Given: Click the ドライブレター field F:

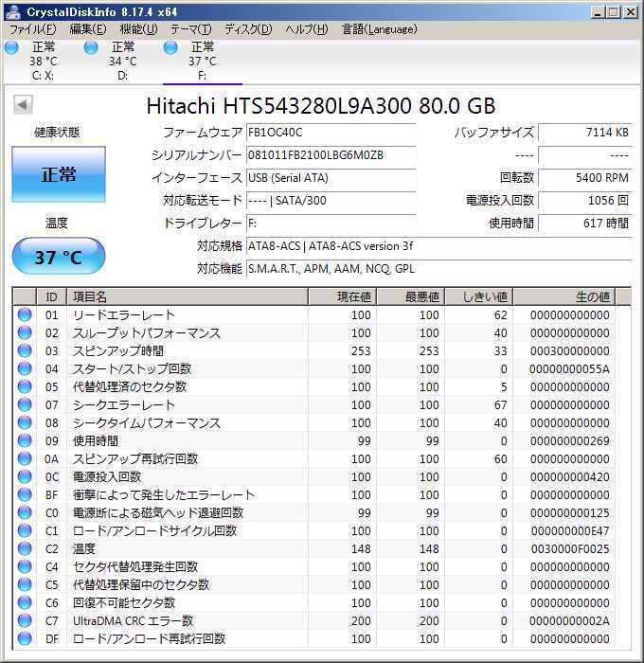Looking at the screenshot, I should [x=331, y=224].
